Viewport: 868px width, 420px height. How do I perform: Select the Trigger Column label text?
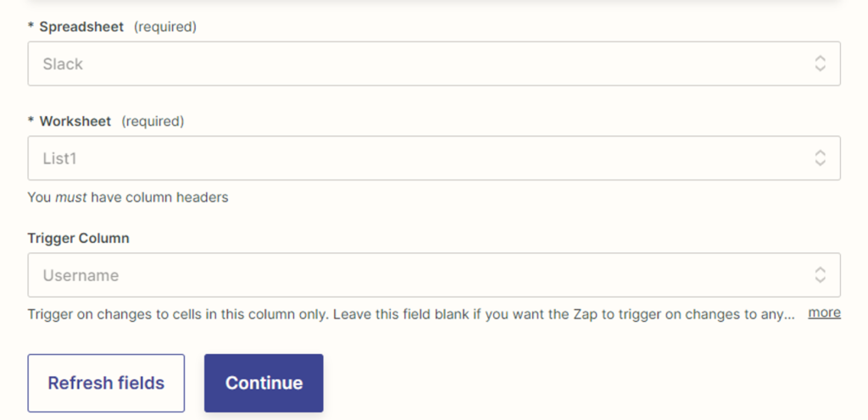coord(78,238)
